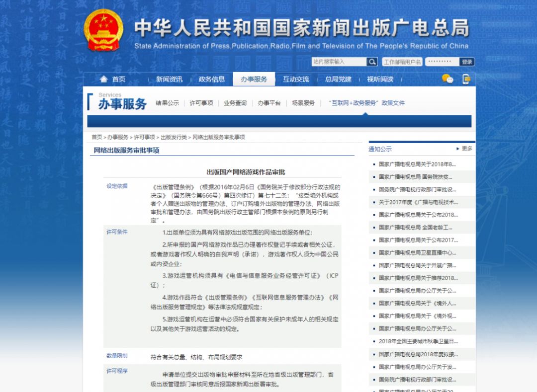Click the 办事平台 link
The height and width of the screenshot is (392, 537).
[x=270, y=103]
